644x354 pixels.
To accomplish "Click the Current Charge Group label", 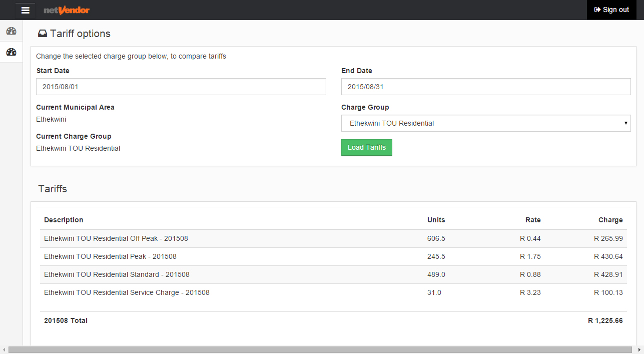I will (x=74, y=136).
